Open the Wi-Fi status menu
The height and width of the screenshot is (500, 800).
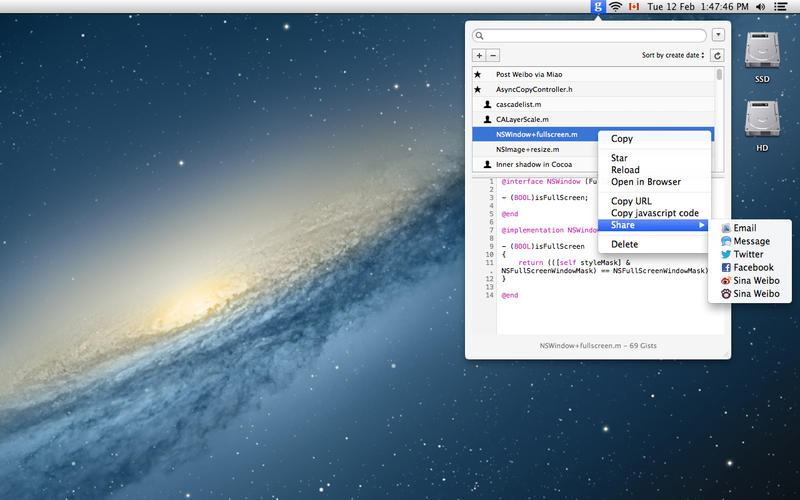pos(616,7)
